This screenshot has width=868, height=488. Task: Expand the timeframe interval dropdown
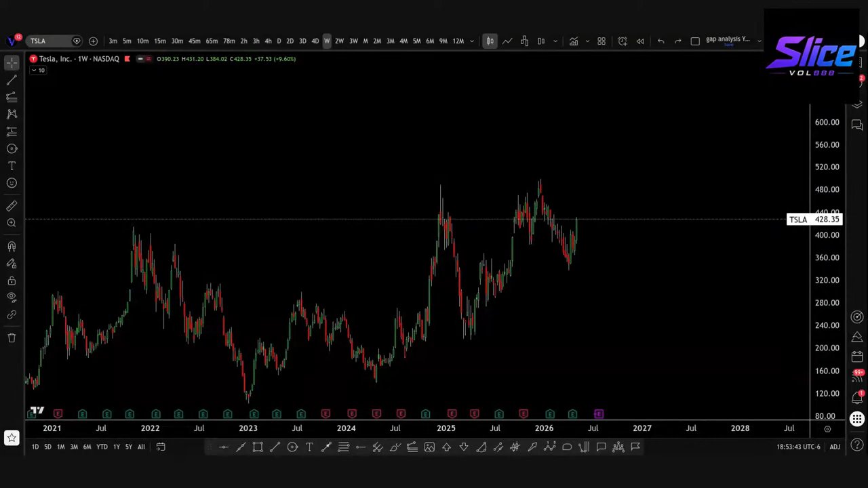(472, 41)
